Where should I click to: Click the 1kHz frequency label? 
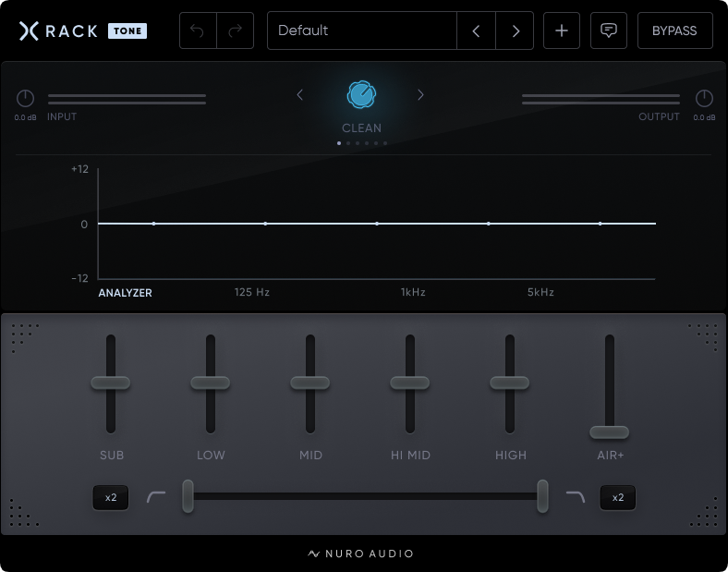[413, 292]
